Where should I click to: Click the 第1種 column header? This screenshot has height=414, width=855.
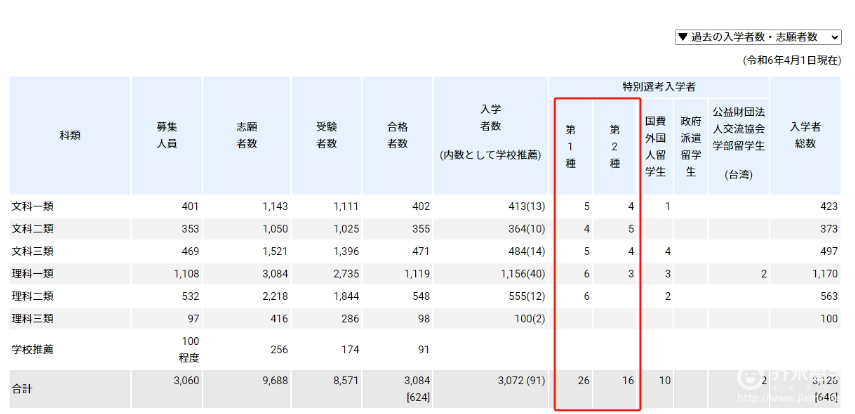(x=571, y=146)
